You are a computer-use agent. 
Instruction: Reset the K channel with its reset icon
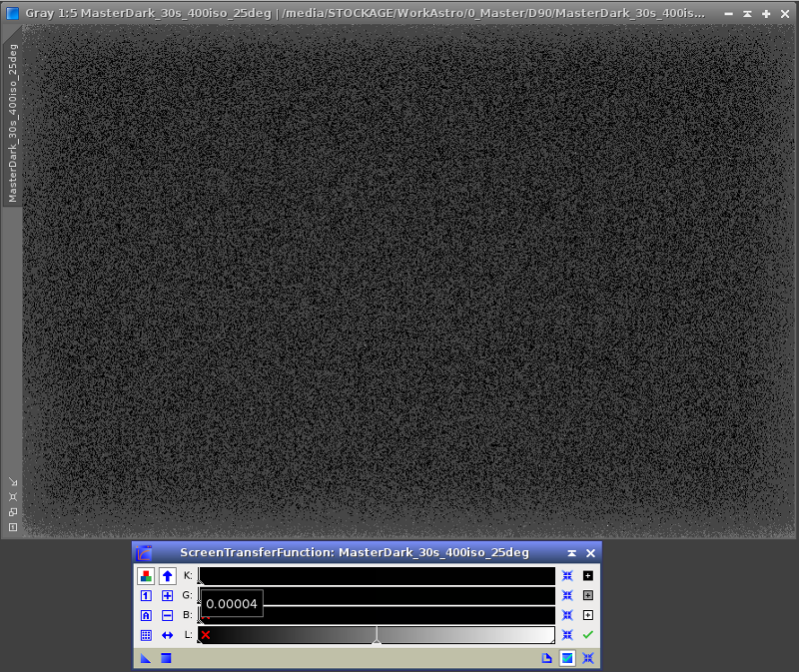[567, 576]
